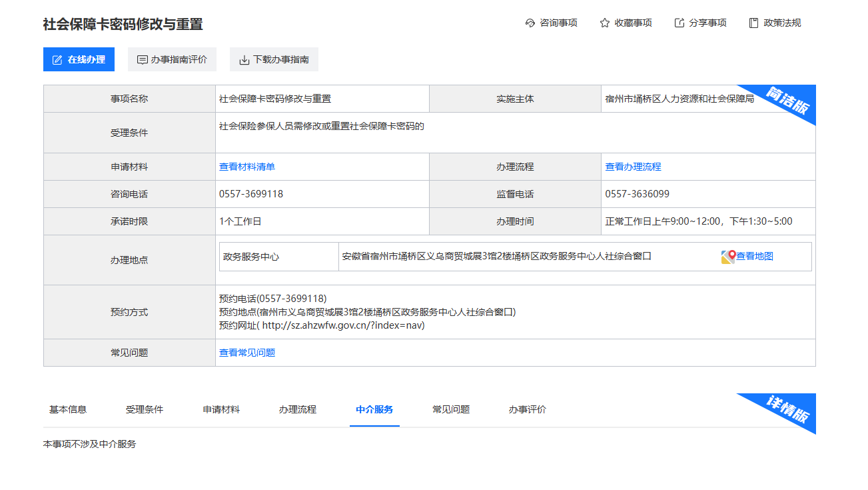The image size is (868, 490).
Task: Go to the 办理流程 tab
Action: pos(298,409)
